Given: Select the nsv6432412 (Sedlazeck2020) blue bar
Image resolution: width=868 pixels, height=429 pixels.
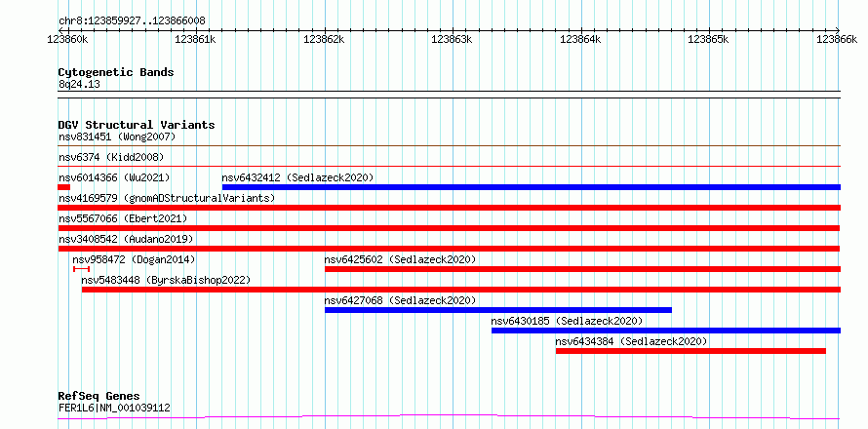Looking at the screenshot, I should tap(532, 187).
